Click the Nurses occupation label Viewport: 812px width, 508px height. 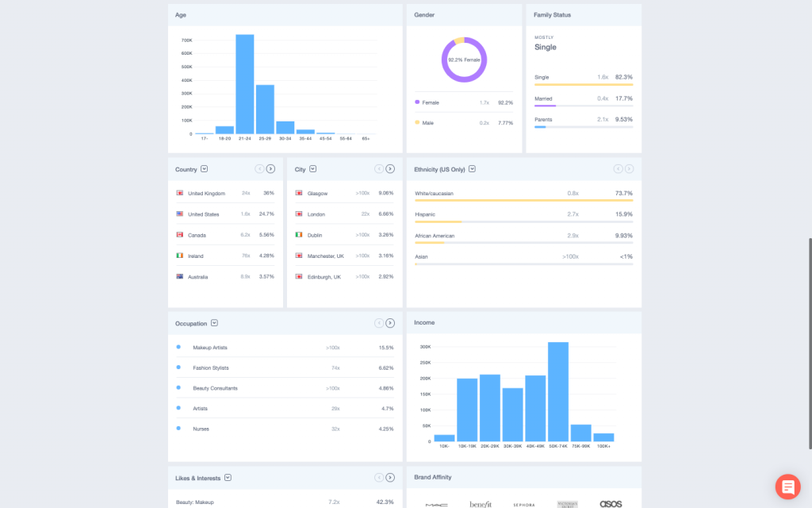click(x=201, y=429)
